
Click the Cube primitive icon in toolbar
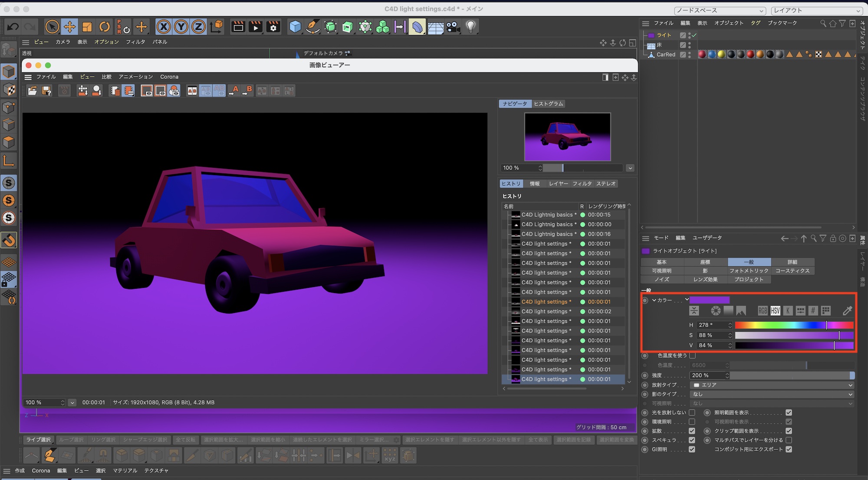pos(295,27)
